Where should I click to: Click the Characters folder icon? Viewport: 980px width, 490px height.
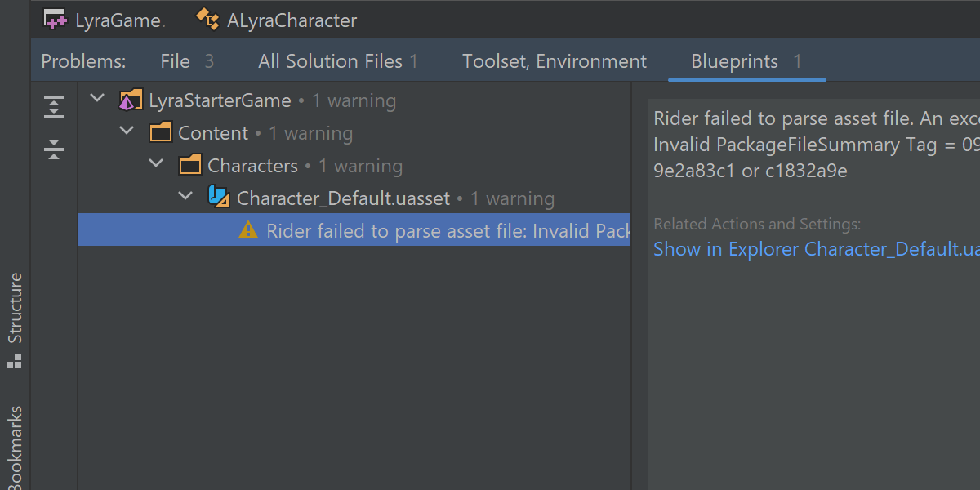click(190, 166)
